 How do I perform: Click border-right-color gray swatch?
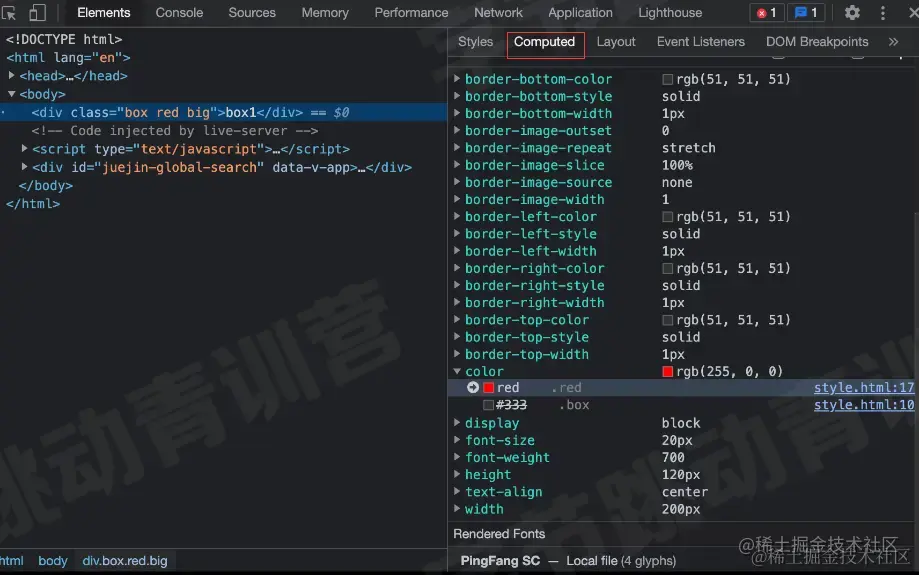pyautogui.click(x=667, y=268)
